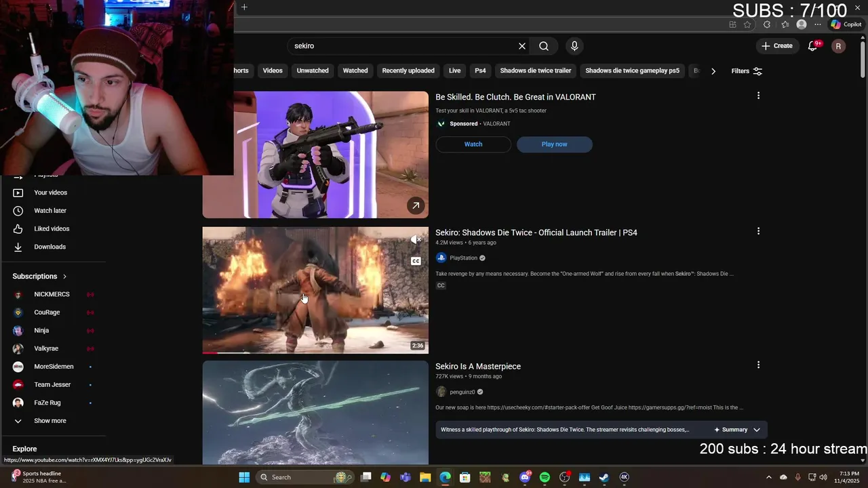Click the browser favorites star icon
The height and width of the screenshot is (488, 868).
click(x=747, y=24)
